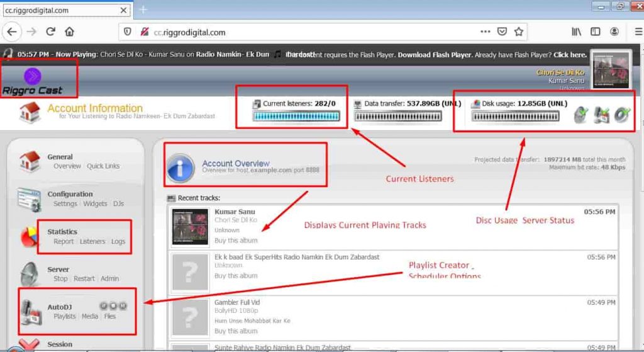Open the tracking protection shield icon
Screen dimensions: 644x352
(x=127, y=31)
